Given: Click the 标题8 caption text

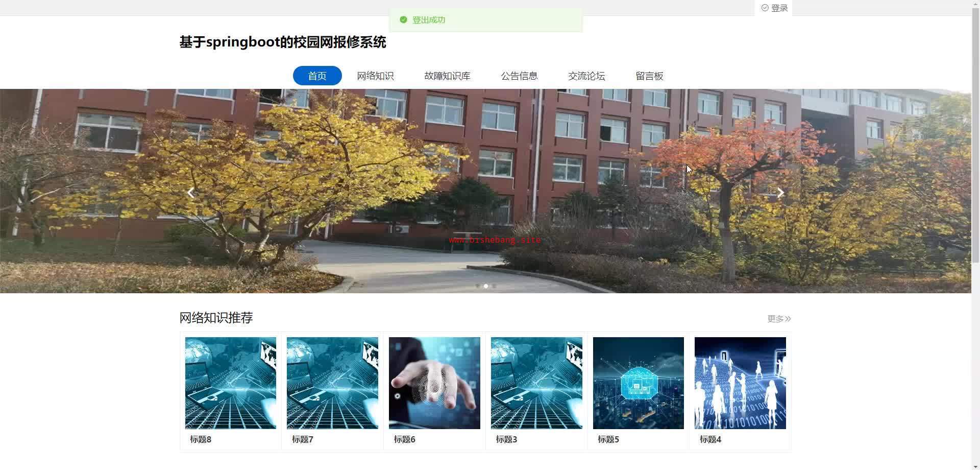Looking at the screenshot, I should coord(201,439).
